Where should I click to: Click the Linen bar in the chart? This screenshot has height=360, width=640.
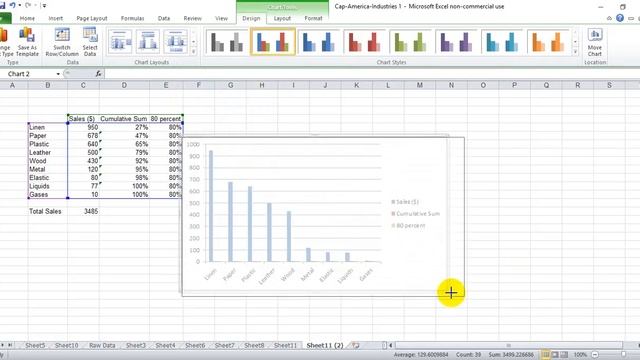point(211,206)
